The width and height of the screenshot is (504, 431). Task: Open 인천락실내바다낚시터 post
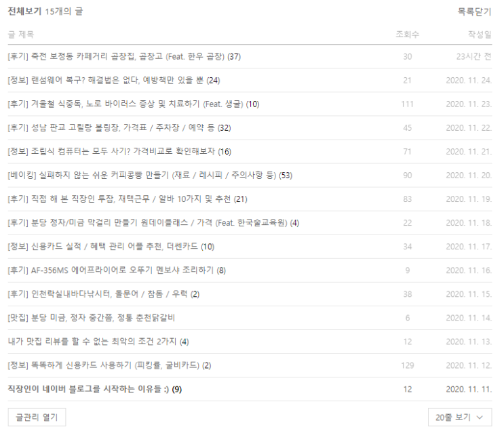[104, 294]
